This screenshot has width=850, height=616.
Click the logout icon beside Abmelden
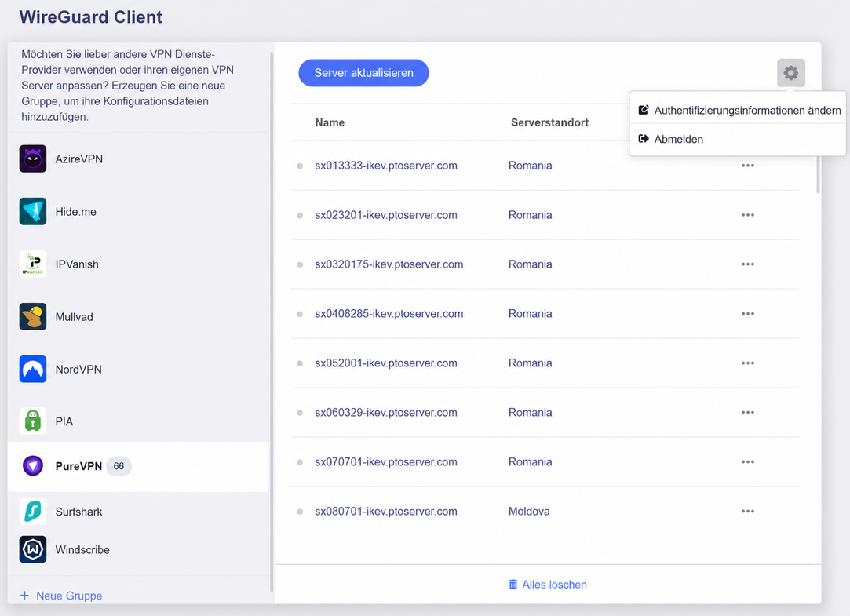[644, 139]
